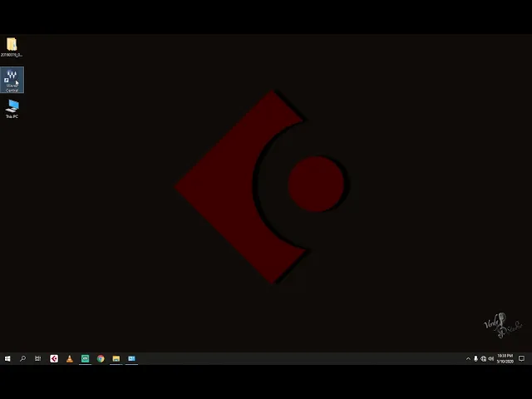532x399 pixels.
Task: Select the Waves Central desktop shortcut
Action: pos(12,80)
